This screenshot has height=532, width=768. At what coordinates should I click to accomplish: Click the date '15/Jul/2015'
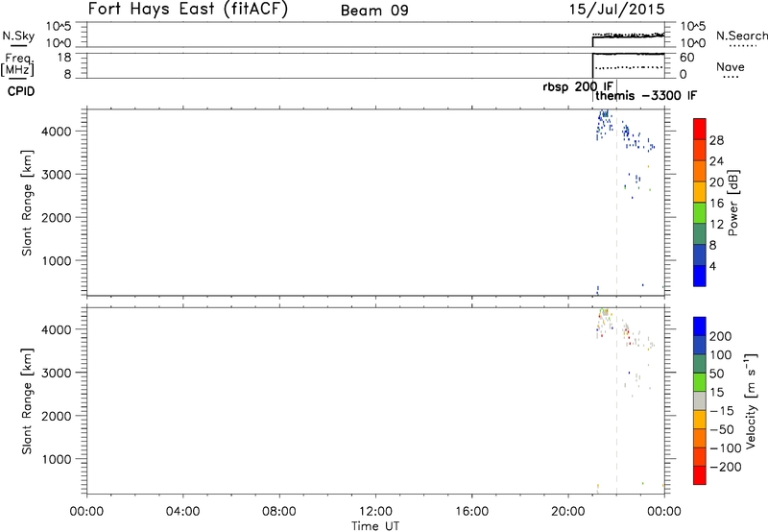point(616,10)
